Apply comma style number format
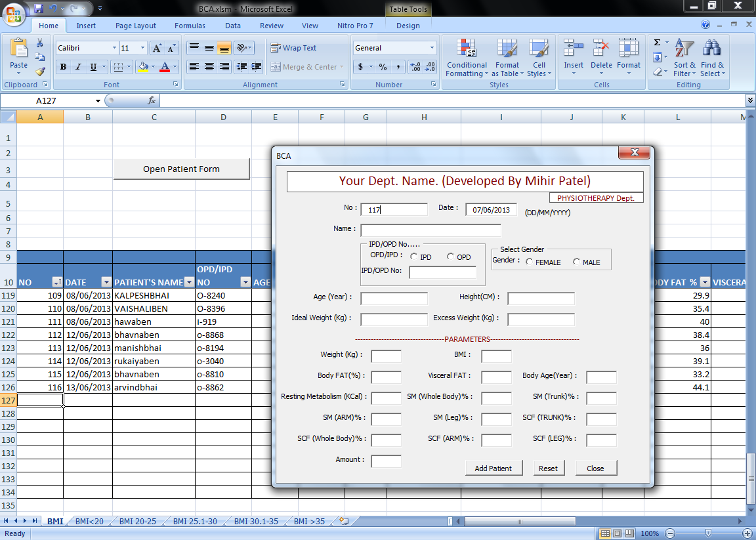 click(398, 67)
